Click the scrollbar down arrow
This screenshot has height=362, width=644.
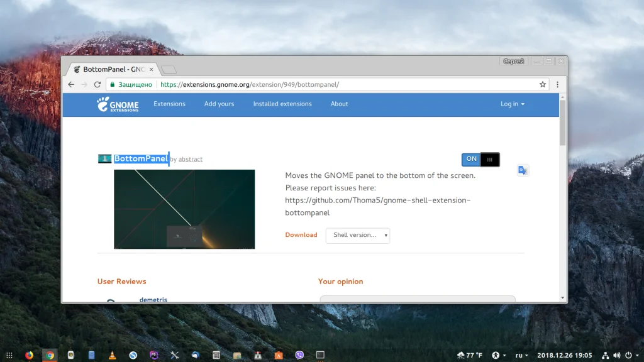coord(563,298)
